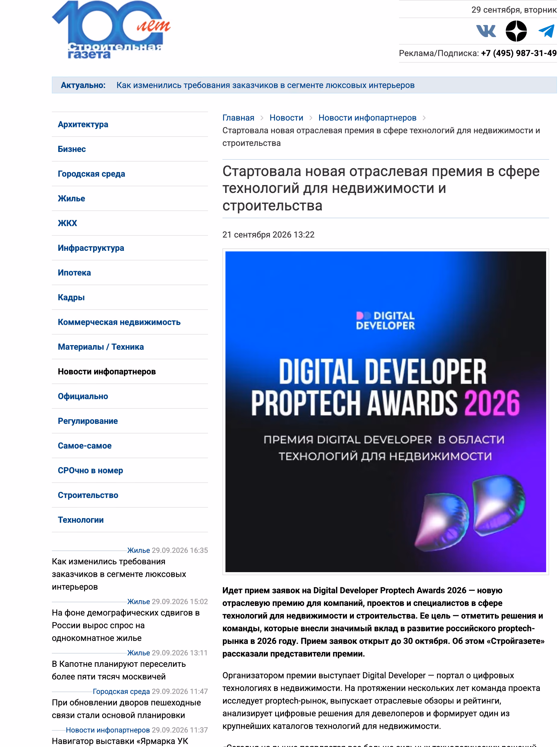Open the Архитектура section
The width and height of the screenshot is (560, 747).
pos(83,124)
